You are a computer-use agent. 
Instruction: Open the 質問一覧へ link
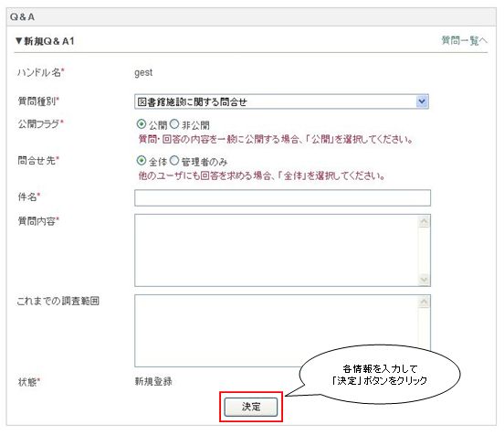[464, 40]
